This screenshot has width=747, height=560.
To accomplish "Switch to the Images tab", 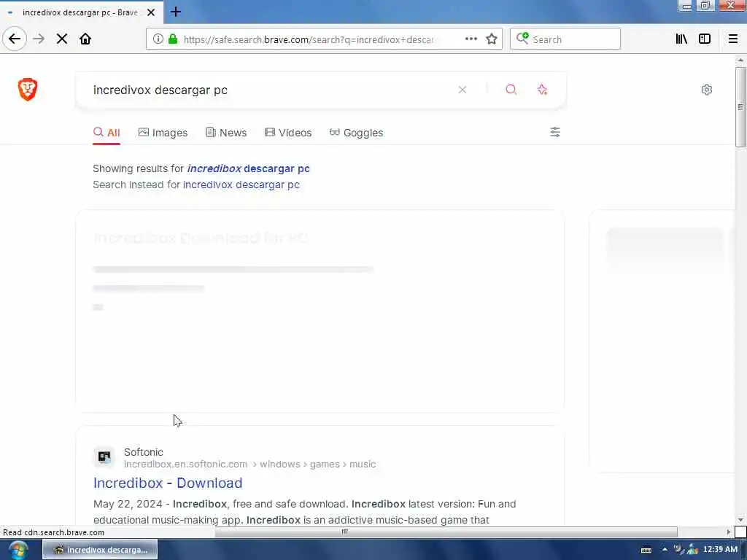I will pyautogui.click(x=163, y=133).
